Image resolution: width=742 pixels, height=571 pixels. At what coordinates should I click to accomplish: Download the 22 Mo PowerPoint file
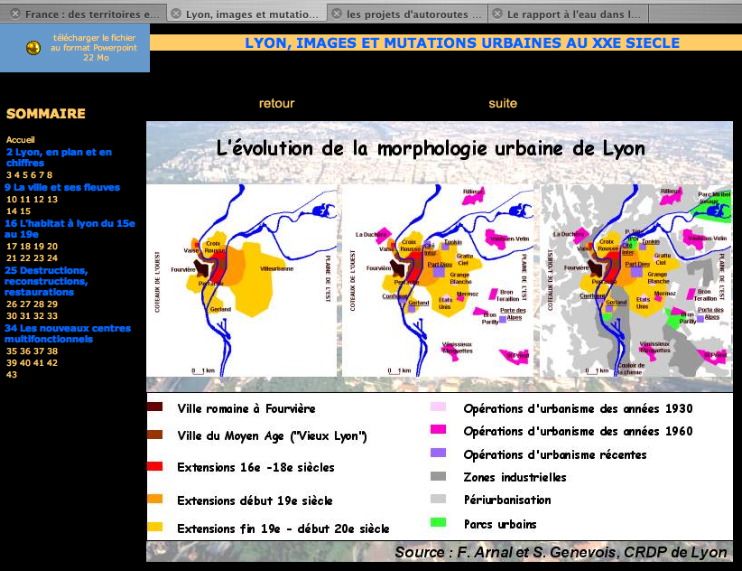coord(94,47)
